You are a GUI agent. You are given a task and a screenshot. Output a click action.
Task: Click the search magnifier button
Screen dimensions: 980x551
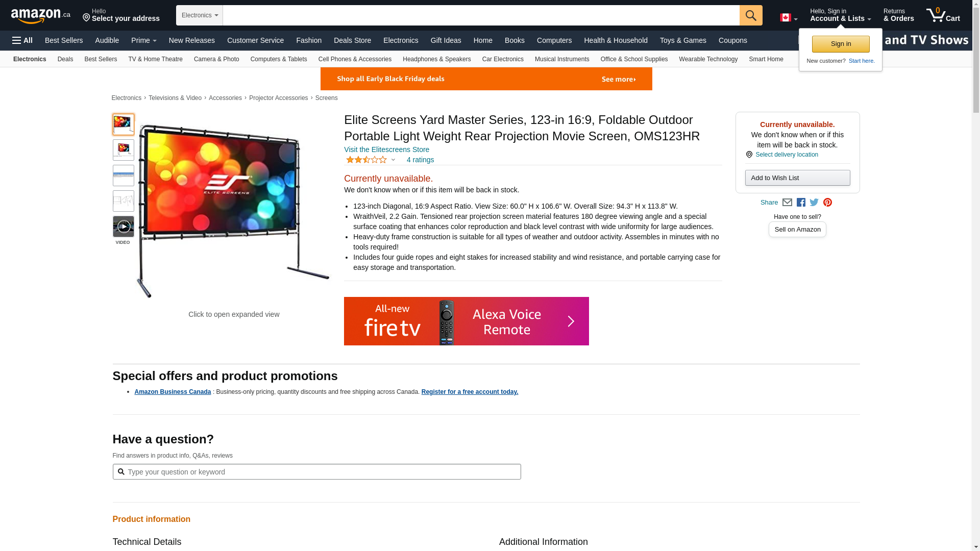click(750, 15)
